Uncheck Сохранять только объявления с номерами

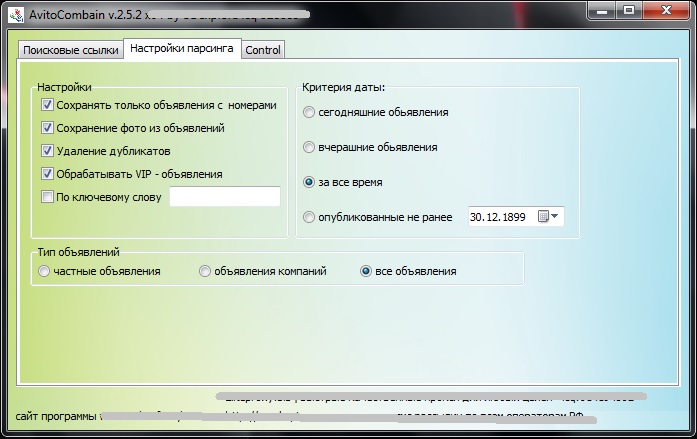(x=47, y=105)
